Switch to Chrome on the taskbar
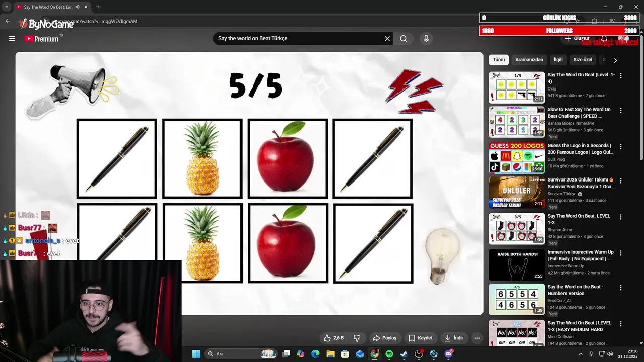Image resolution: width=644 pixels, height=362 pixels. pos(375,354)
